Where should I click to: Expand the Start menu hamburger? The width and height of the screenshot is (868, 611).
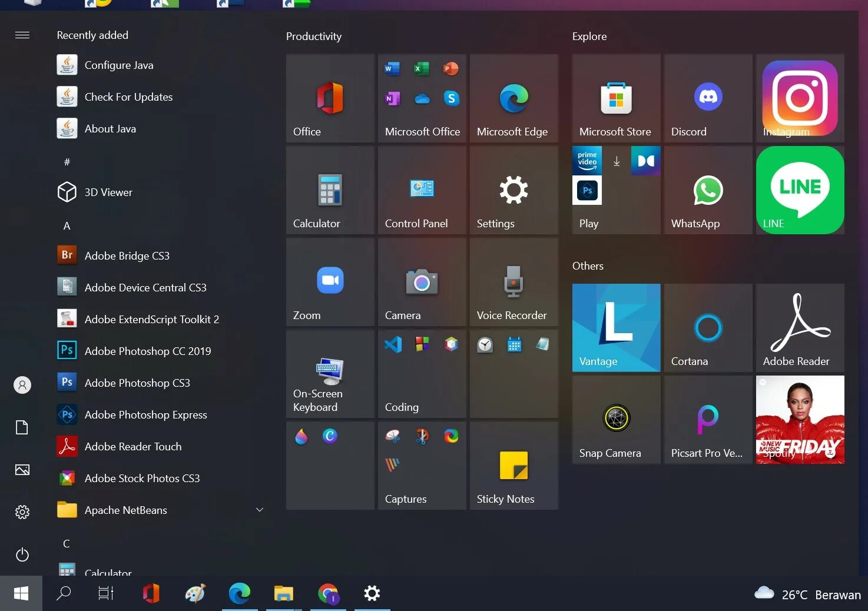click(22, 35)
